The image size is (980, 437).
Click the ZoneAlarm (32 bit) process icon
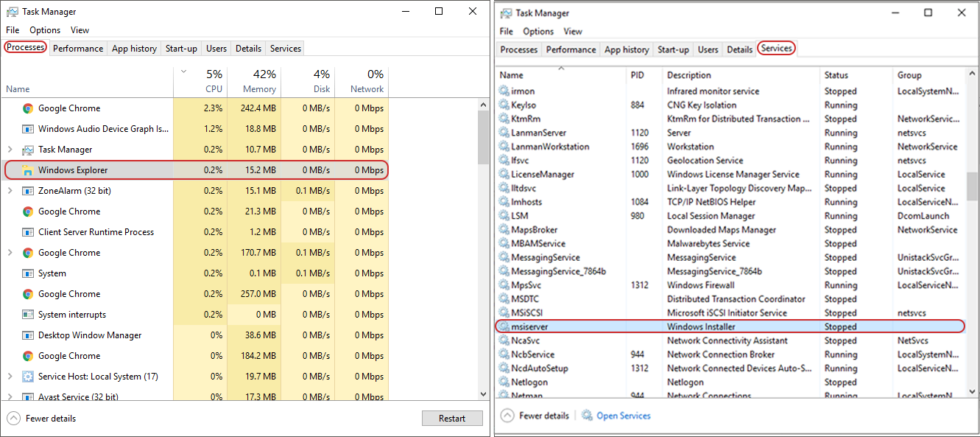pos(28,191)
